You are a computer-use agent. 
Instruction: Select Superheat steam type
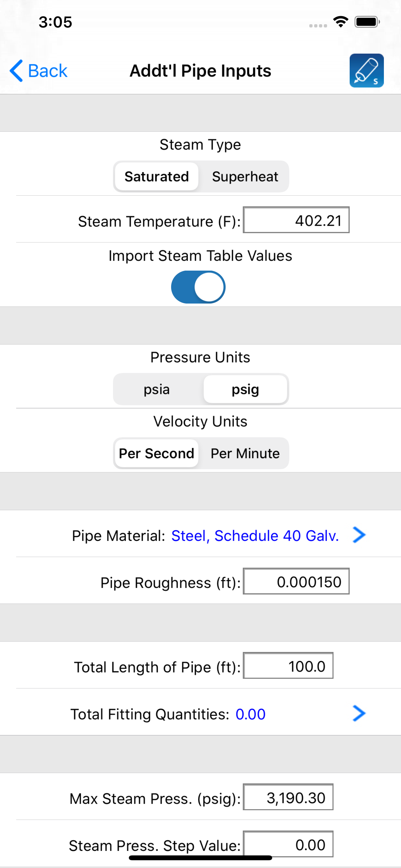(245, 177)
